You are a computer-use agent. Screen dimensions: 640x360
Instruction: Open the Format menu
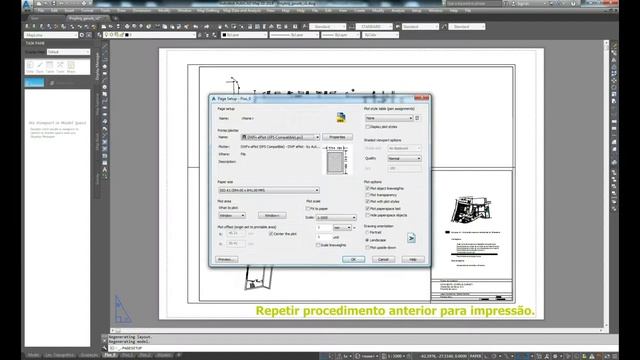(x=87, y=11)
